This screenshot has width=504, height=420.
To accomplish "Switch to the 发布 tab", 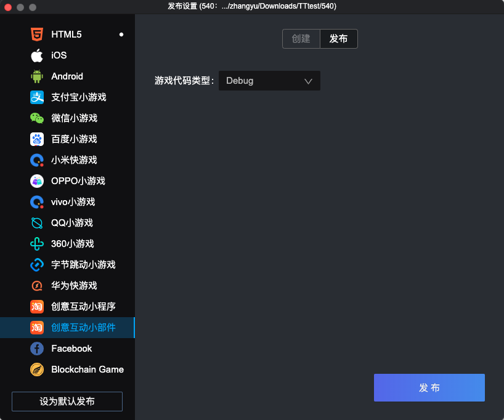I will (x=338, y=39).
